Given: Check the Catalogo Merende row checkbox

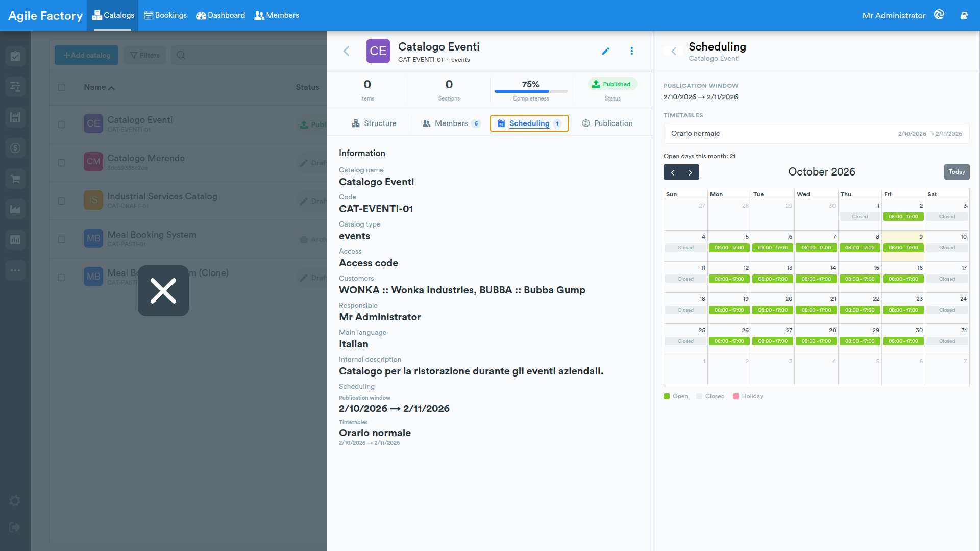Looking at the screenshot, I should coord(62,163).
